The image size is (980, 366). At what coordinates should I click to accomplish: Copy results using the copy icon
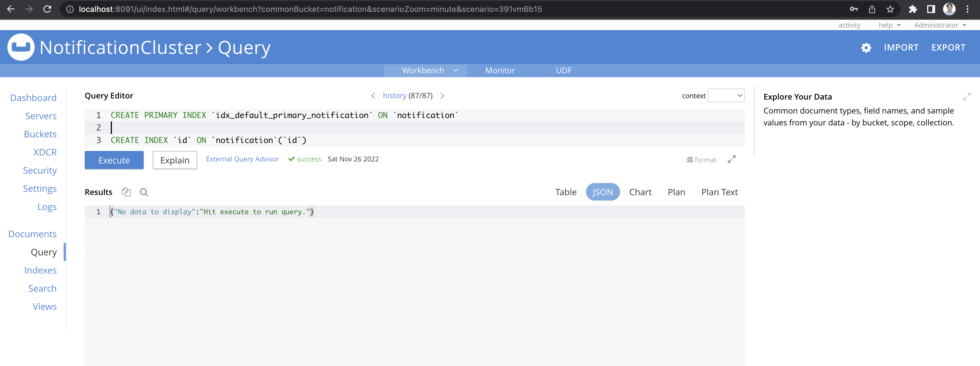click(126, 192)
